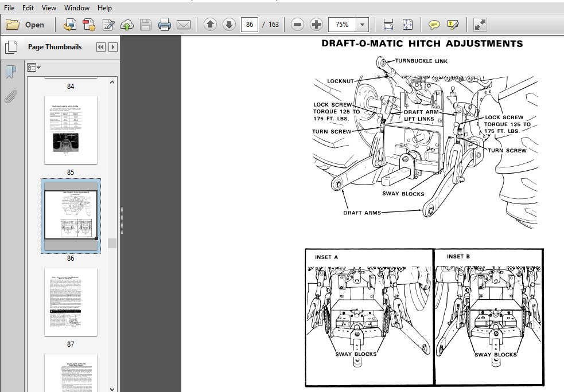Click the fit one full page icon
This screenshot has height=392, width=564.
pyautogui.click(x=407, y=25)
